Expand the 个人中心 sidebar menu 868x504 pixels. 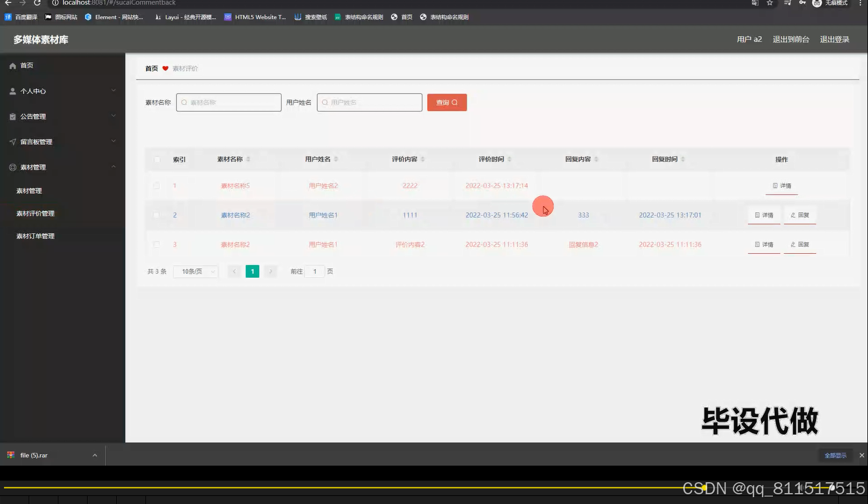[x=62, y=91]
